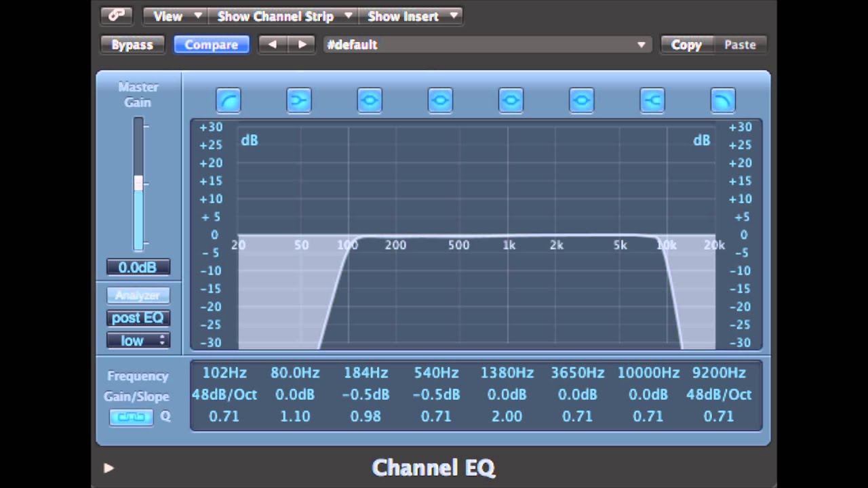
Task: Click the right dB scale label
Action: (701, 140)
